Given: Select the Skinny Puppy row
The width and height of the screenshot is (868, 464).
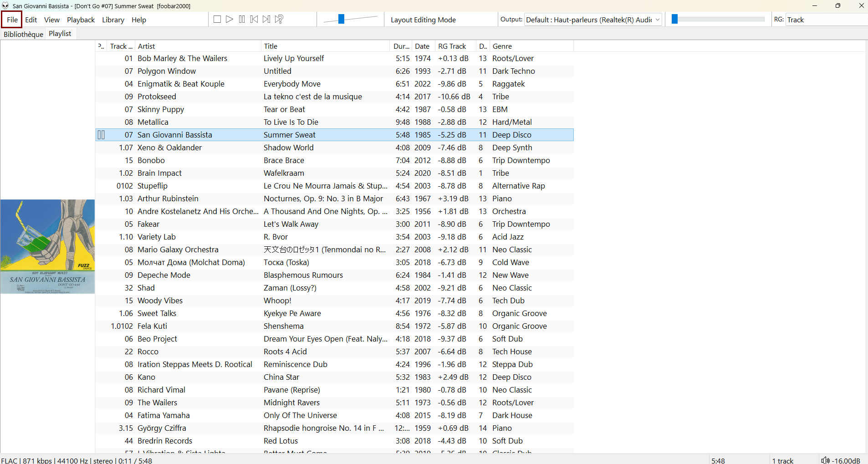Looking at the screenshot, I should pos(334,109).
